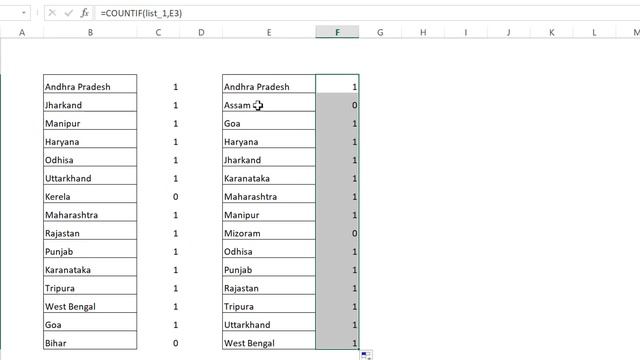640x360 pixels.
Task: Select the Rajastan cell in column B
Action: 90,231
